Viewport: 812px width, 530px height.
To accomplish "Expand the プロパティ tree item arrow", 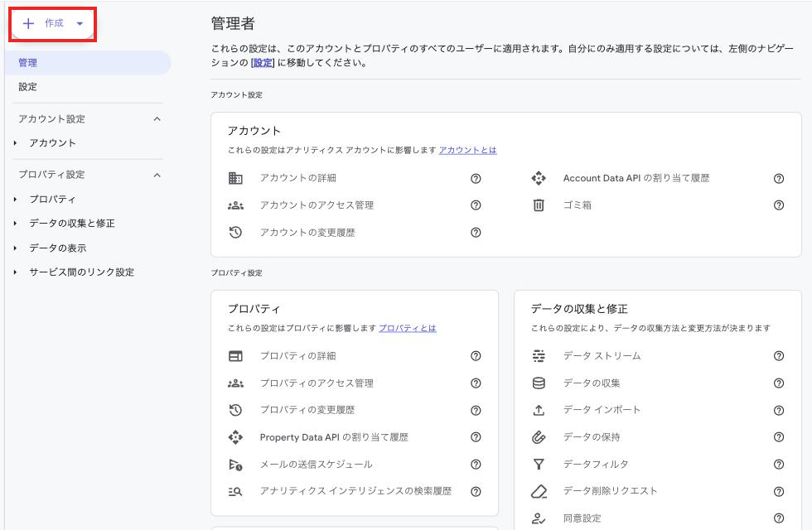I will pos(16,200).
